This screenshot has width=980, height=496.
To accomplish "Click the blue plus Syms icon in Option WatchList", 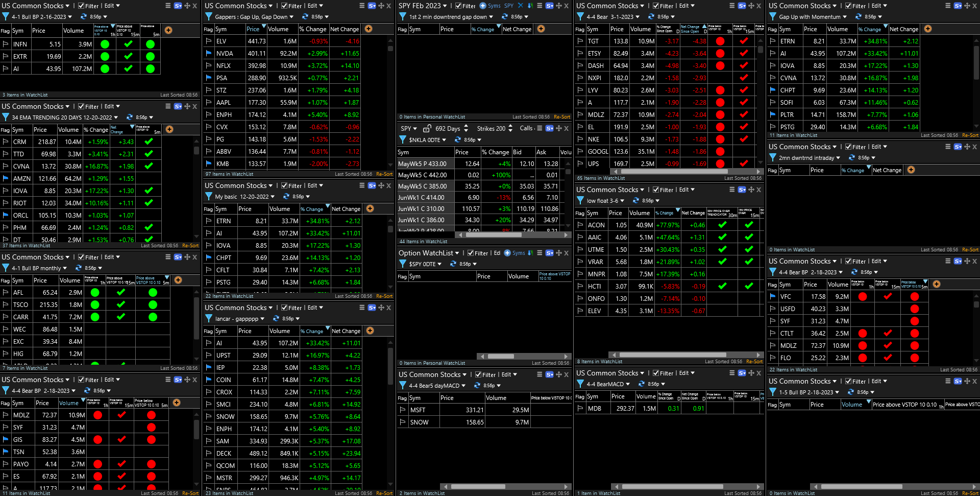I will (507, 253).
